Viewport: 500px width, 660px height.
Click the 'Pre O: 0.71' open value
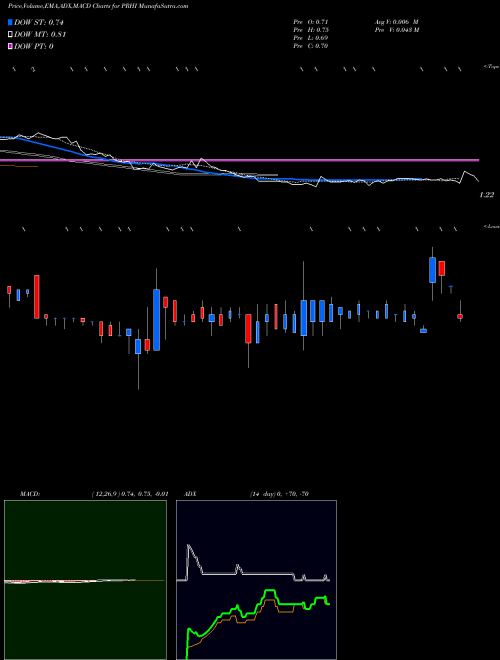point(311,22)
